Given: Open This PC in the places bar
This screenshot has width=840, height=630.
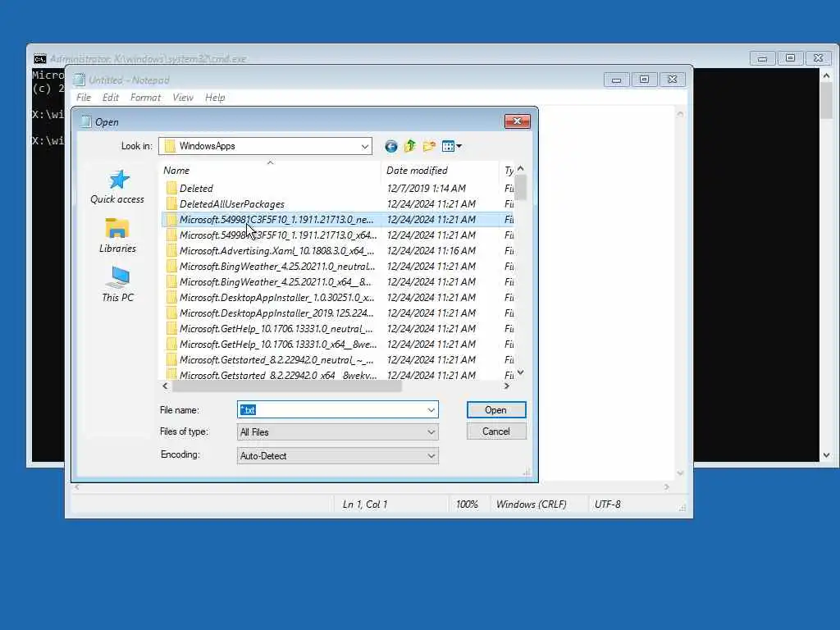Looking at the screenshot, I should coord(117,285).
